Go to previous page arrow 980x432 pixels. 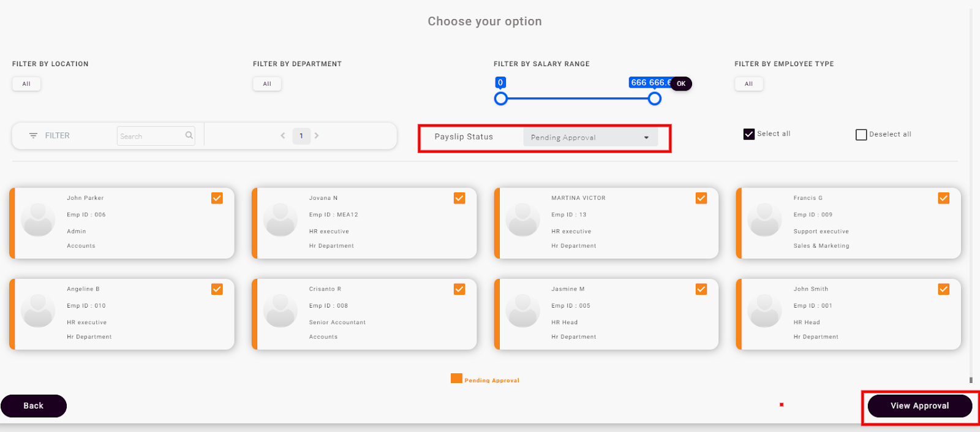(x=283, y=135)
